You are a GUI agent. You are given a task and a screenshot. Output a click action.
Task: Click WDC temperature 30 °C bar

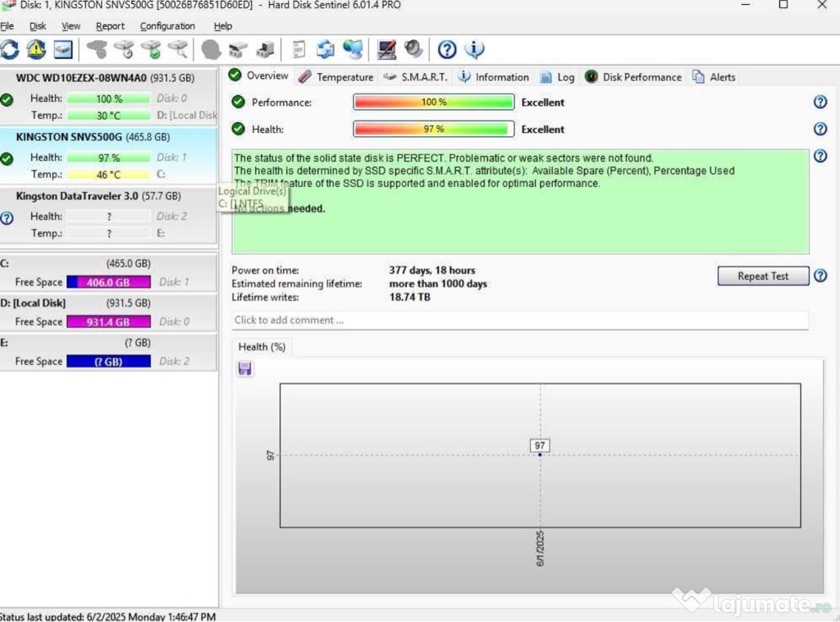tap(109, 116)
